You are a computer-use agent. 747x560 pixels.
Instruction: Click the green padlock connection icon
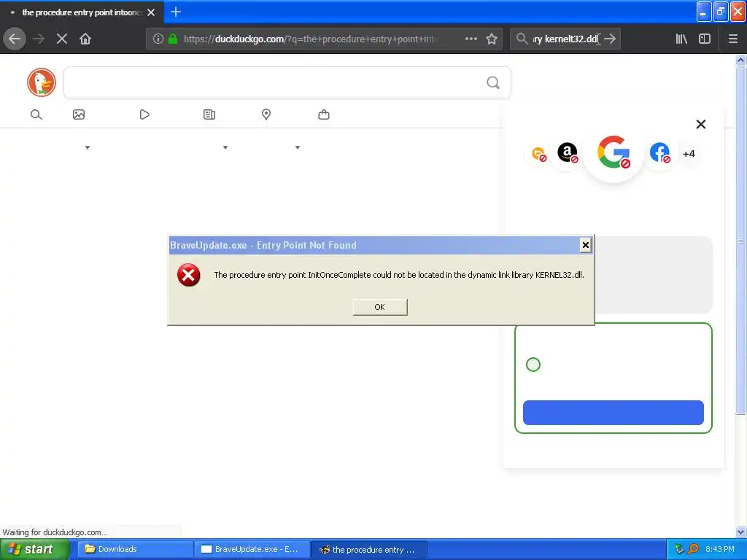pos(173,39)
